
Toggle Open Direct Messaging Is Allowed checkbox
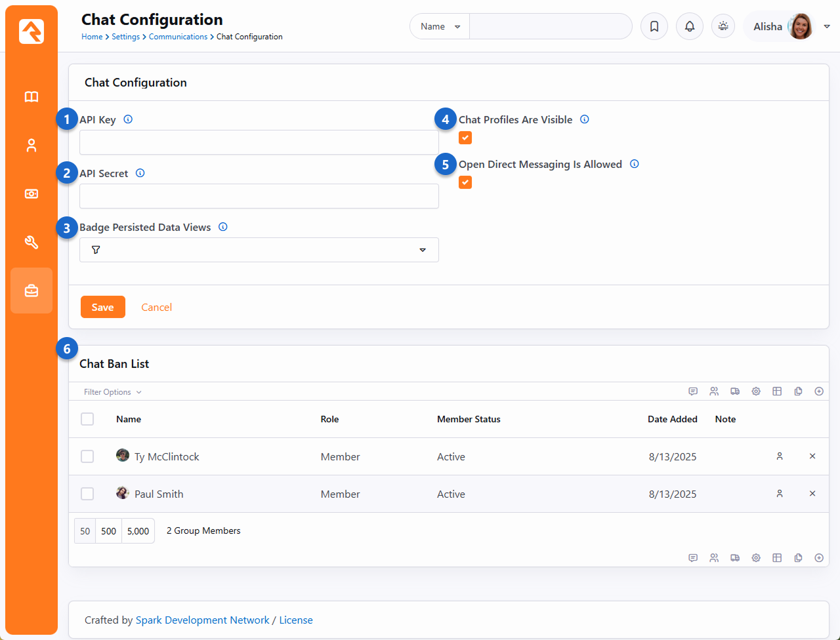pyautogui.click(x=465, y=182)
